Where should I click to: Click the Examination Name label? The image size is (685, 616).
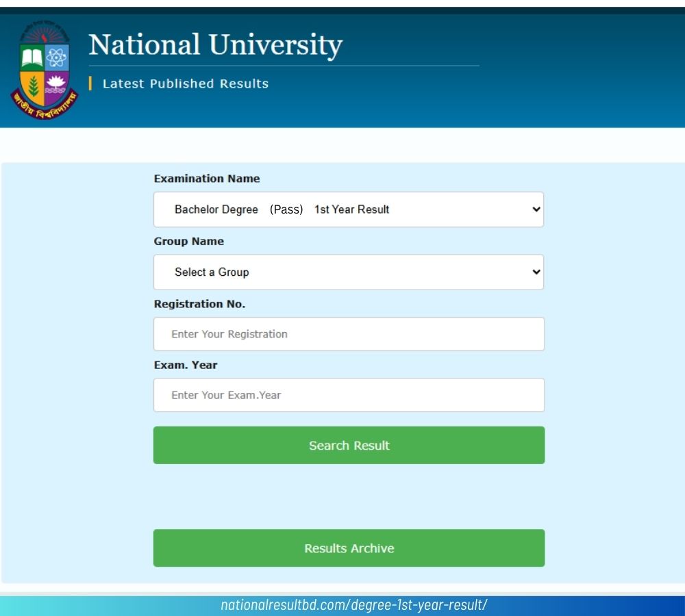207,179
